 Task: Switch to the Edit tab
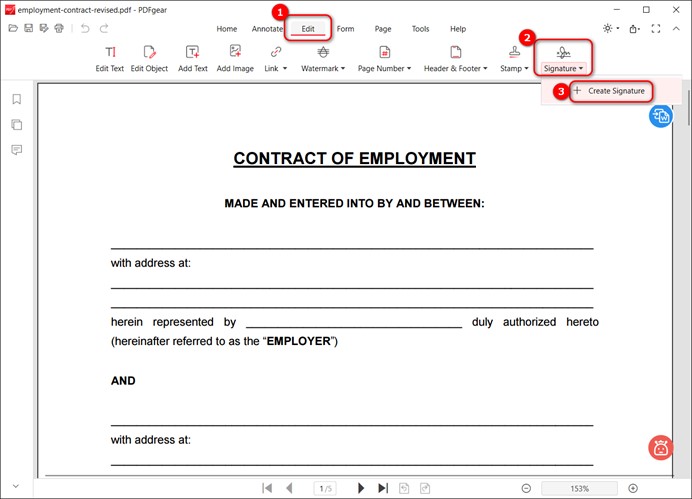click(x=308, y=29)
